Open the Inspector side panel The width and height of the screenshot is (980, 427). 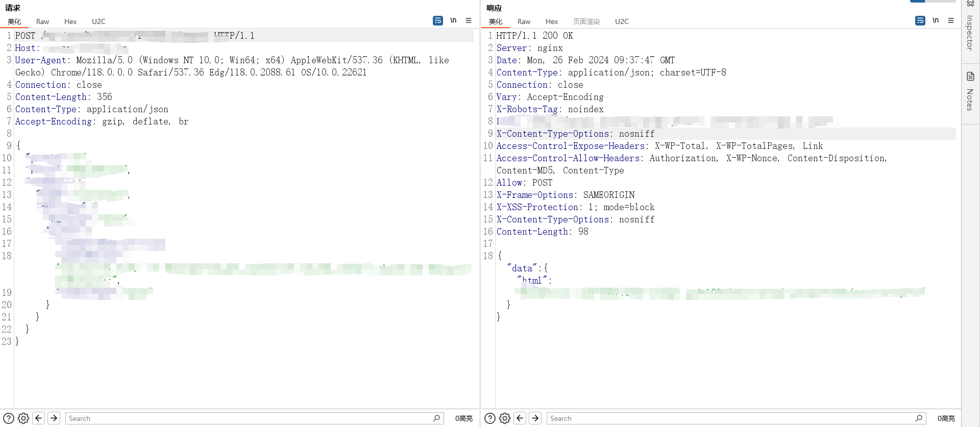970,33
